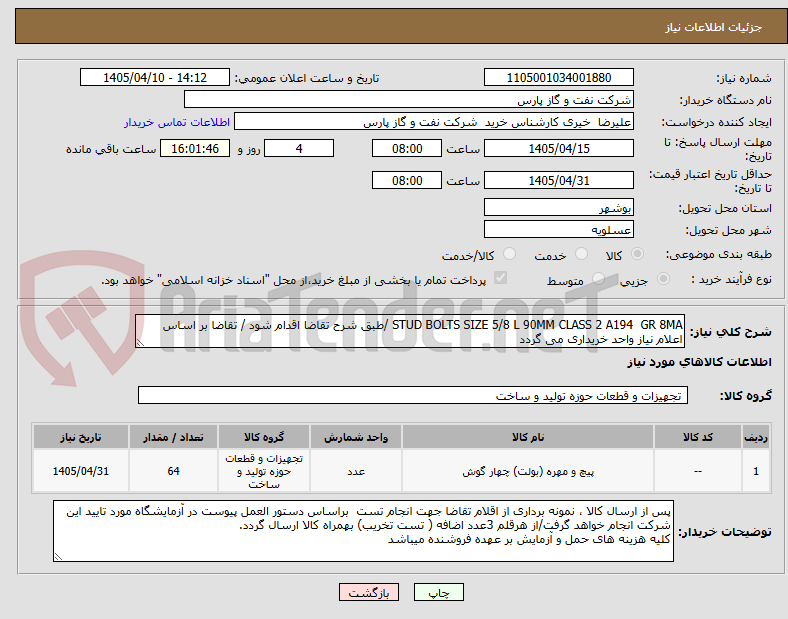Click the price validity date 1405/04/31 field

[x=558, y=180]
